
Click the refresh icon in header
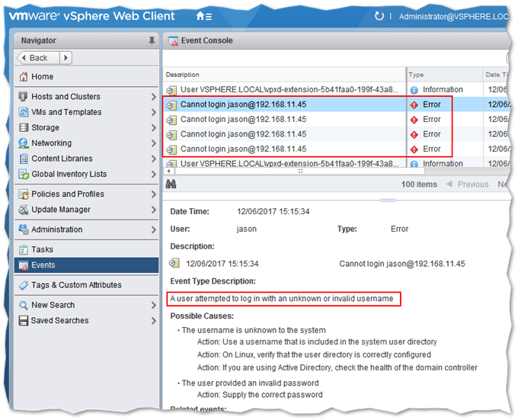point(379,16)
